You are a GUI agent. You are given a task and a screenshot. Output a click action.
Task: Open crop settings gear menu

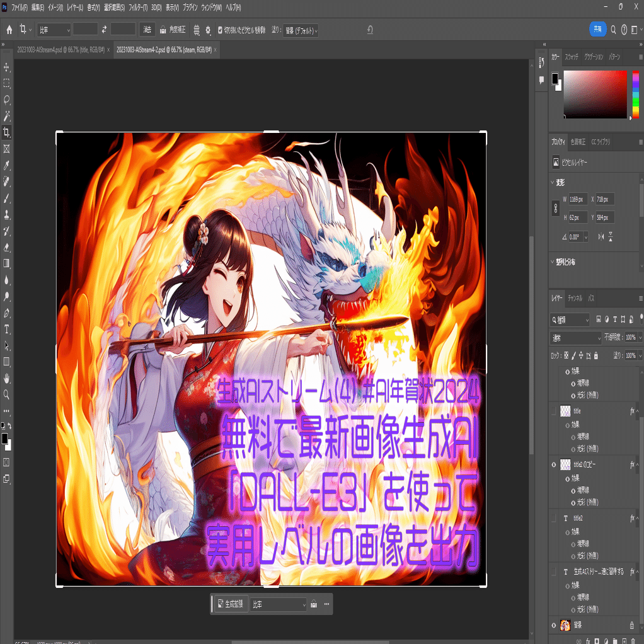tap(208, 30)
